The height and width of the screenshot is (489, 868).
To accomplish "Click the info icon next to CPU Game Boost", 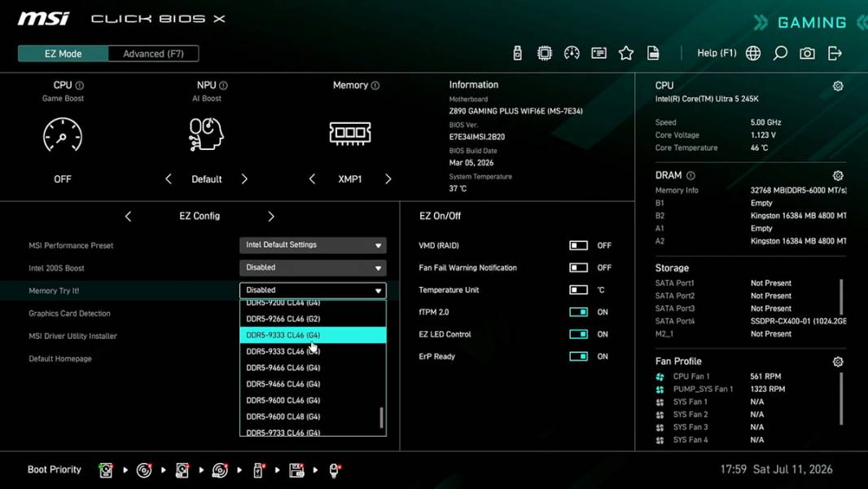I will [80, 86].
